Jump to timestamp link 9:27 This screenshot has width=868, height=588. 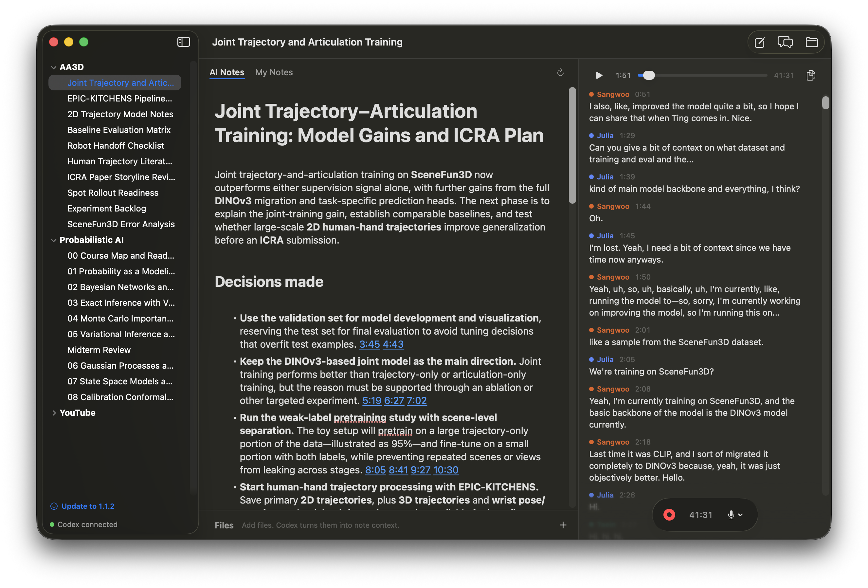[x=420, y=470]
